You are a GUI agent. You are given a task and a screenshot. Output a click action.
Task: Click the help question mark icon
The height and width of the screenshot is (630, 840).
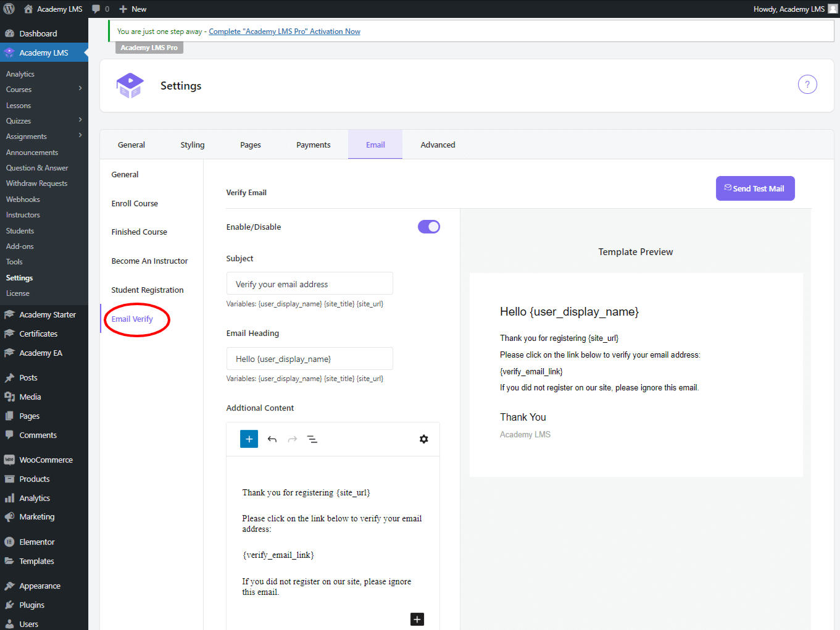807,84
